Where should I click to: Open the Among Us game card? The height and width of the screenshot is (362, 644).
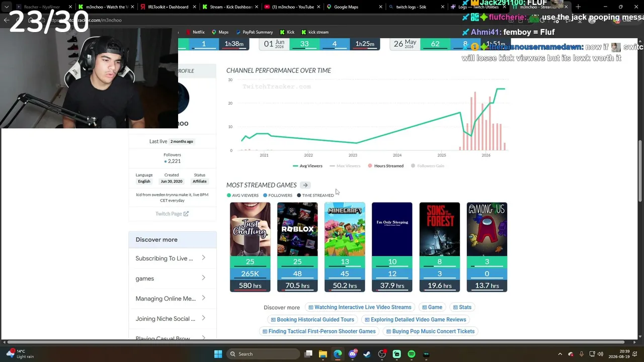487,247
